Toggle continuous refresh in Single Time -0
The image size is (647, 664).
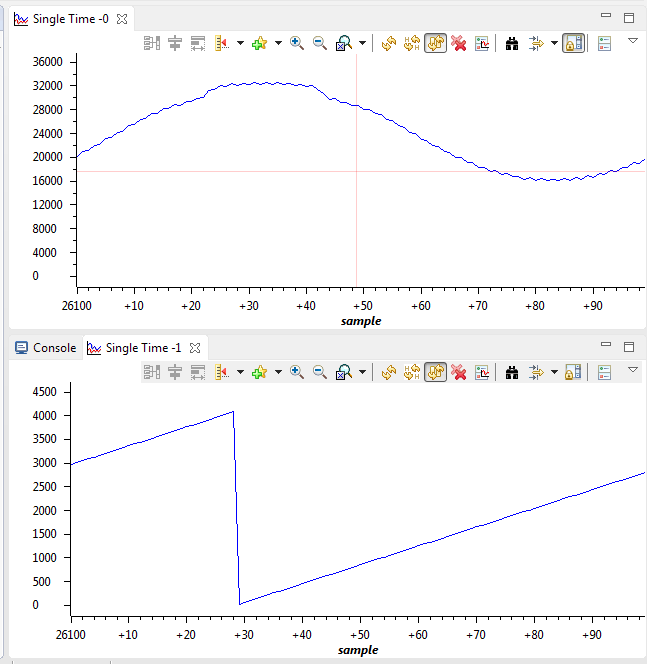point(435,43)
